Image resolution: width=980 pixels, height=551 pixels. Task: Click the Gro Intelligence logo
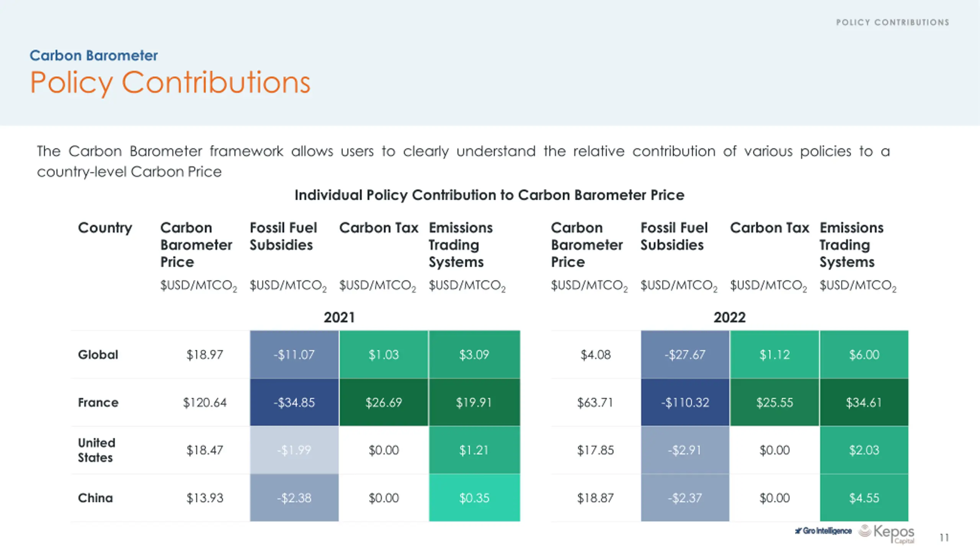(823, 531)
